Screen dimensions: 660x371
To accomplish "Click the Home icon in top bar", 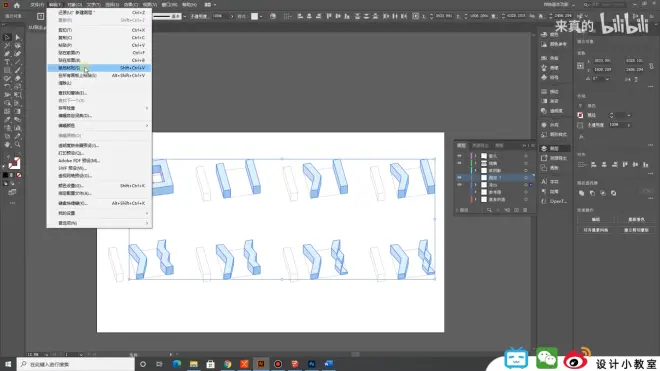I will (17, 5).
